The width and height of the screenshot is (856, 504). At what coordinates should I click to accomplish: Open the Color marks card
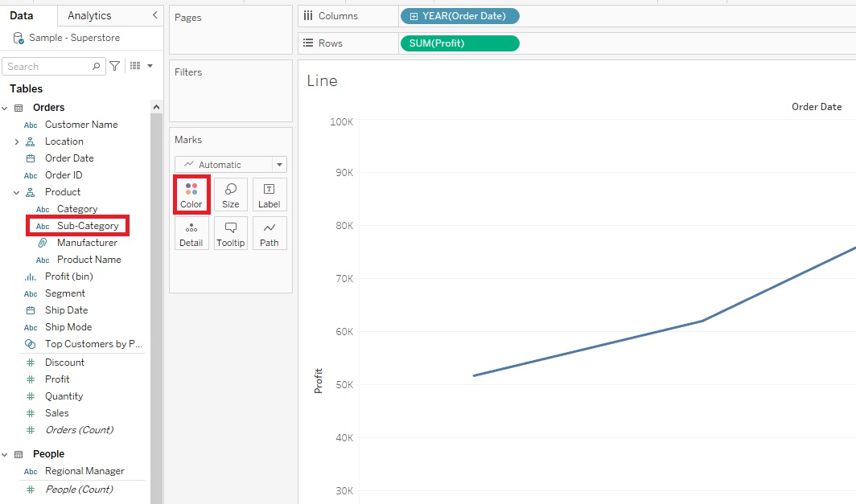pos(191,195)
